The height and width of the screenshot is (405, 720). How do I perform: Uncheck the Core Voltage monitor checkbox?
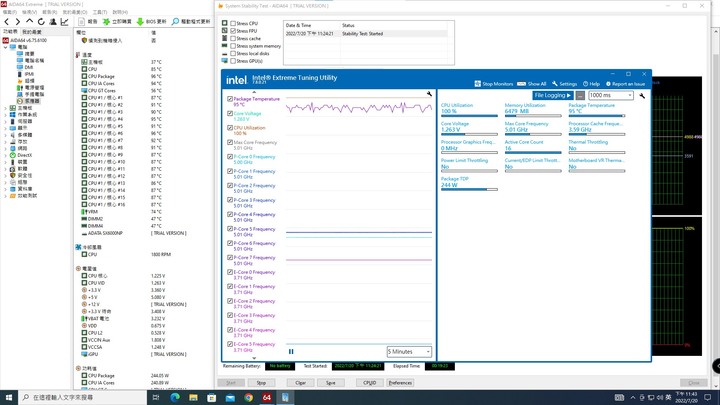pos(230,113)
